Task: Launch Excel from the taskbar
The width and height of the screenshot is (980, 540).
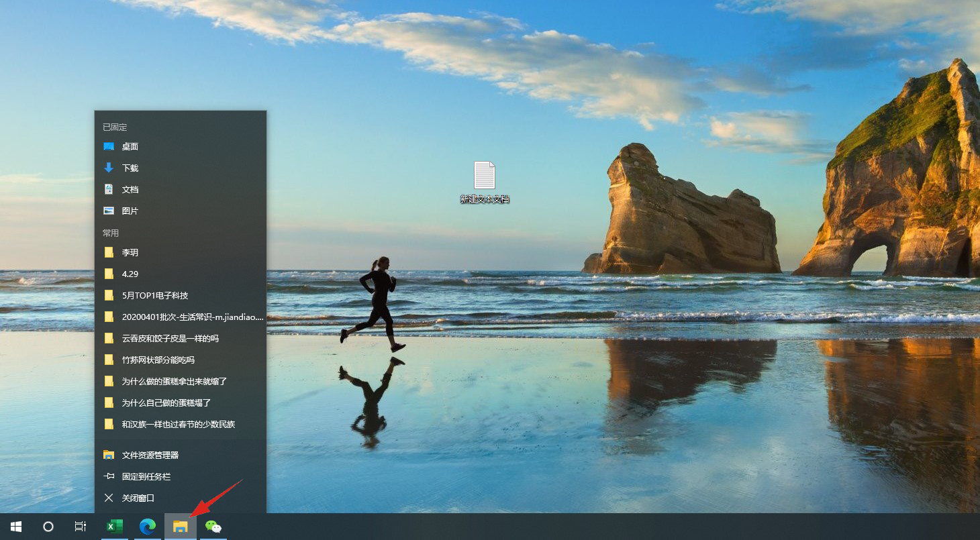Action: point(115,527)
